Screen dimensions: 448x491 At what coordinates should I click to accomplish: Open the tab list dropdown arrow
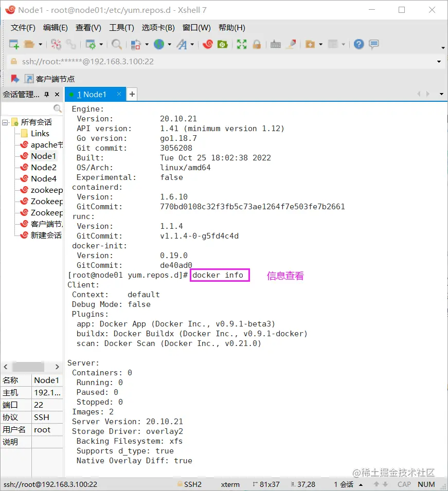coord(441,94)
